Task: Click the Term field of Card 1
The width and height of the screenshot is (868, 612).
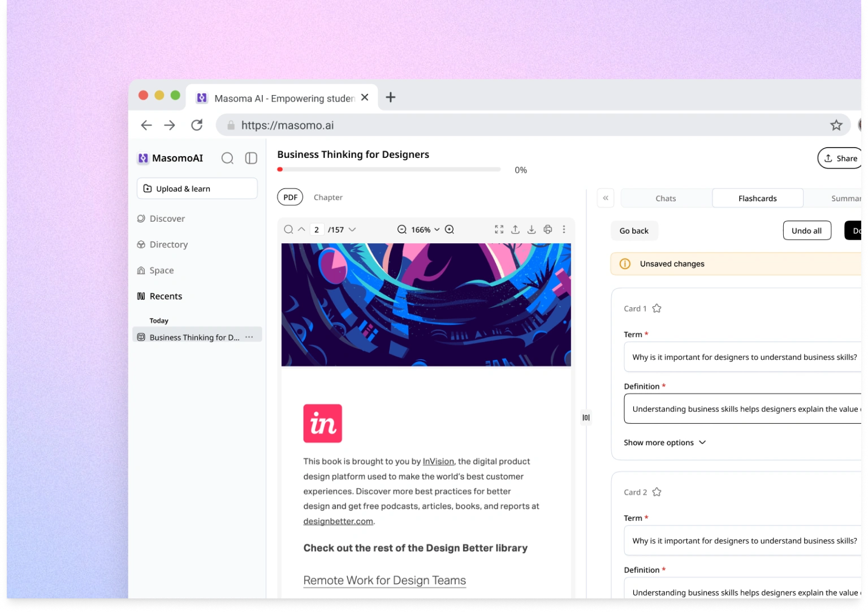Action: point(742,357)
